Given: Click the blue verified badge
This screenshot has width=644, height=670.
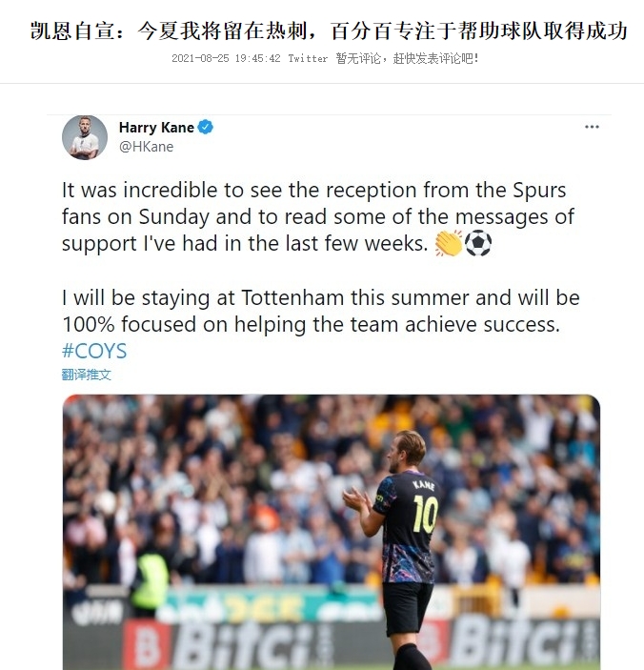Looking at the screenshot, I should click(x=206, y=127).
